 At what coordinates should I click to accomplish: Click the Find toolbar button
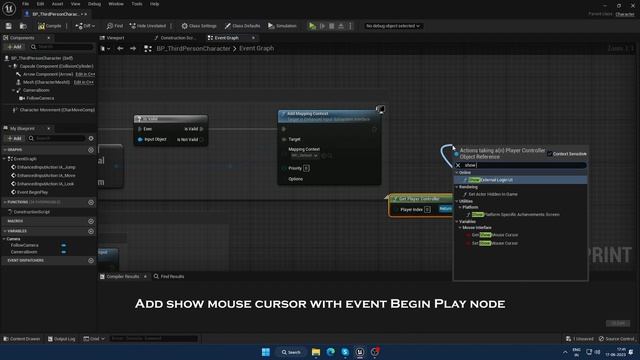pyautogui.click(x=115, y=26)
